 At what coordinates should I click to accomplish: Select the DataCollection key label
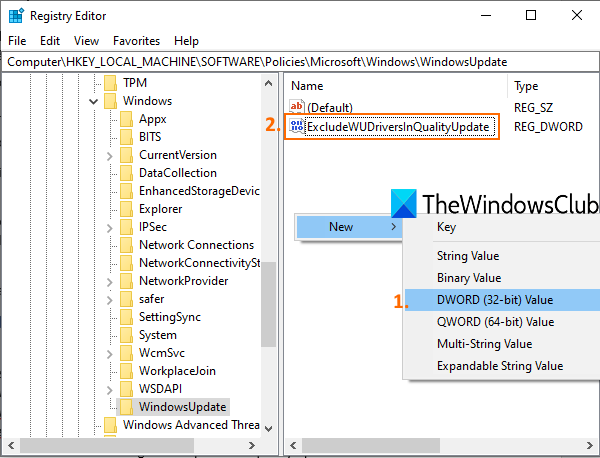click(x=178, y=173)
